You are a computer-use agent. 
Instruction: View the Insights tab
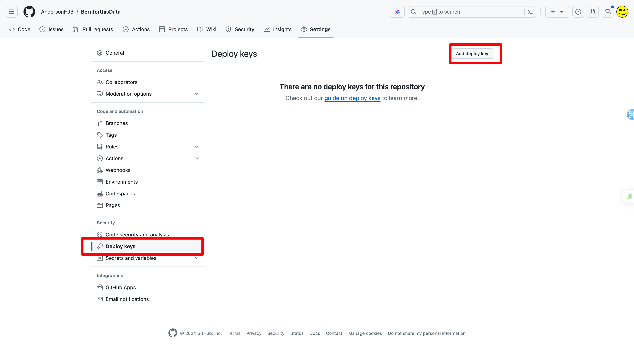point(278,29)
